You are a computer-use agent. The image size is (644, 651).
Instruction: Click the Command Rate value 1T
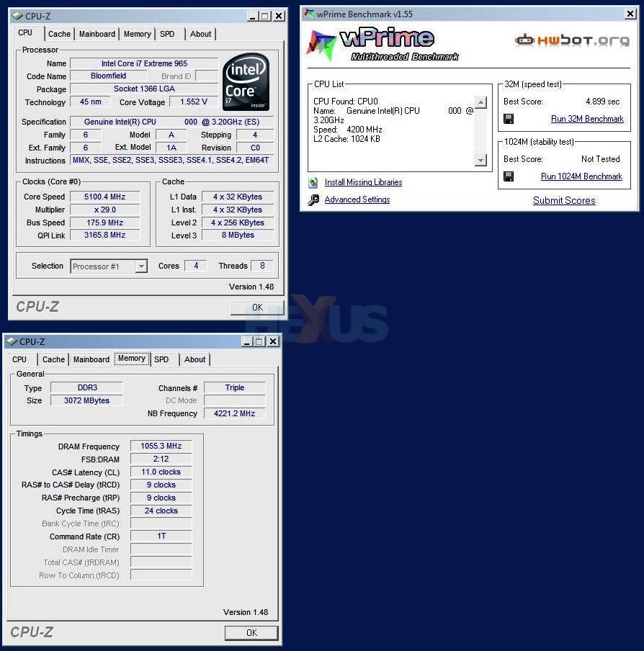click(x=161, y=536)
